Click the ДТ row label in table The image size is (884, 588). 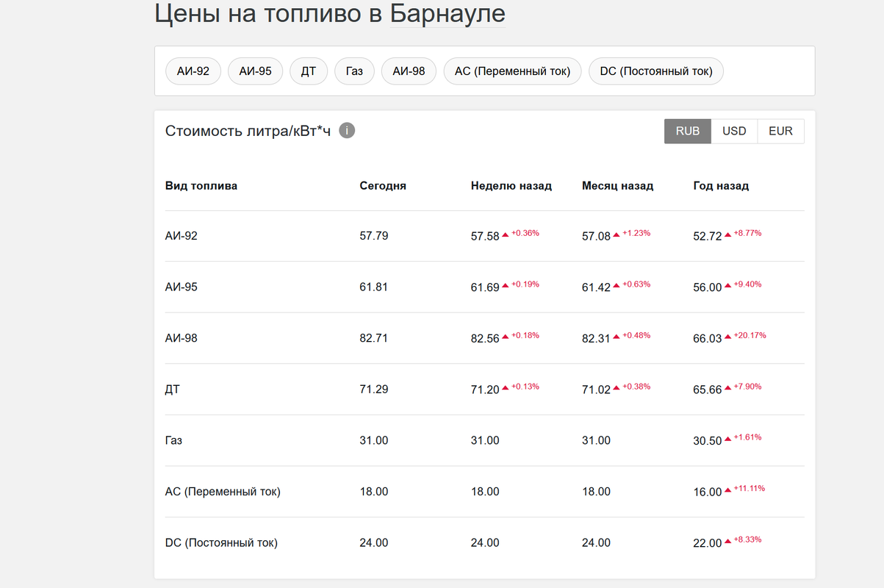tap(173, 390)
